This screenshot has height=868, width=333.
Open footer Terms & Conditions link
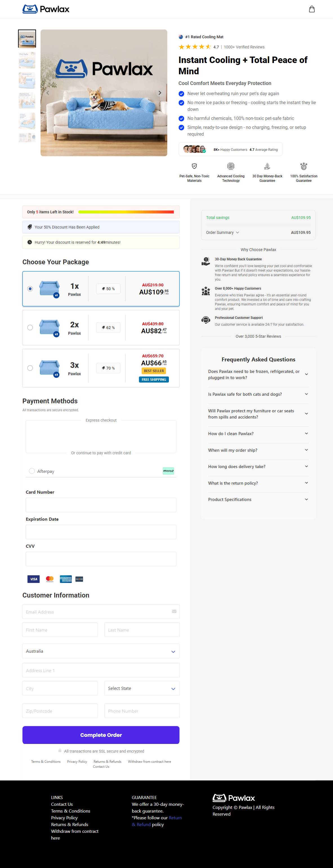(70, 811)
